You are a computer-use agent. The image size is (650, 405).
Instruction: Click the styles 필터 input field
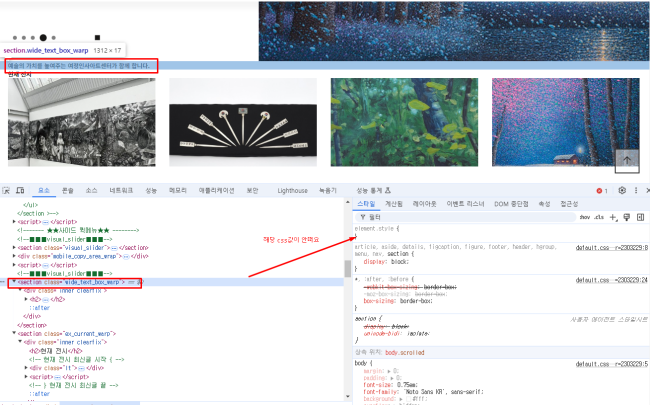(468, 217)
